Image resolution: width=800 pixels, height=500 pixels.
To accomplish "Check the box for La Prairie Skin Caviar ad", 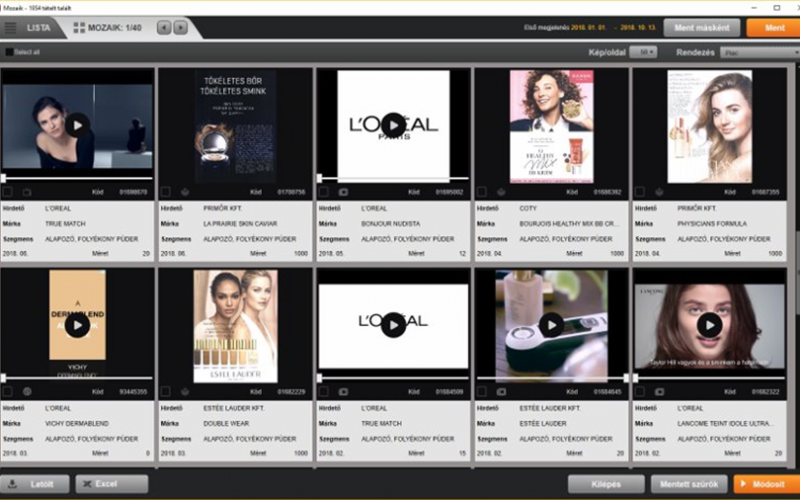I will (x=166, y=191).
